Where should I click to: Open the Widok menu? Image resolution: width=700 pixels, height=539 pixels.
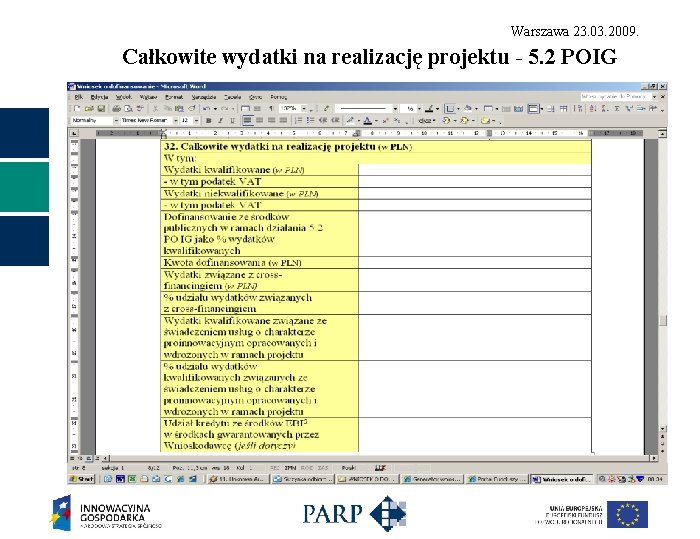click(x=124, y=96)
